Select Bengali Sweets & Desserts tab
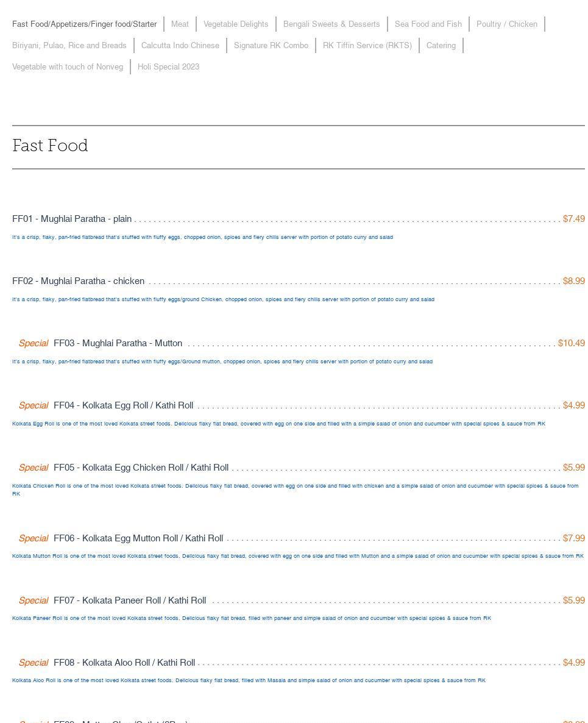 (x=331, y=24)
